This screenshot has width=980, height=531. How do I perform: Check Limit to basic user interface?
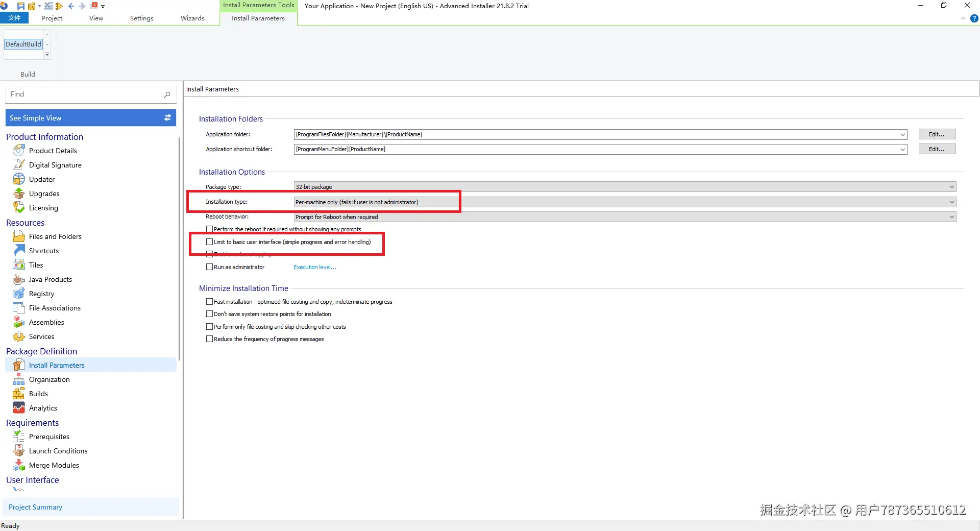click(209, 242)
